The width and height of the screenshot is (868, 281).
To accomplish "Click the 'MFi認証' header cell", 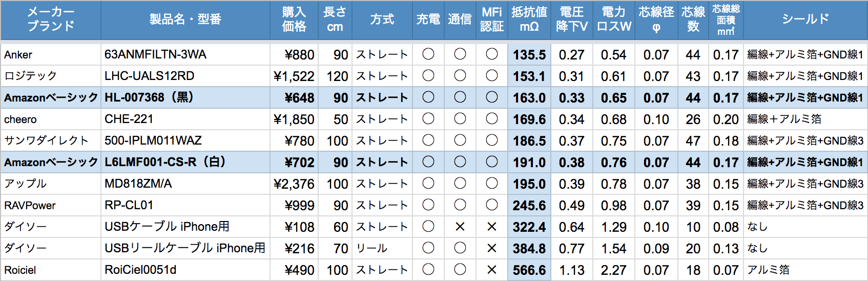I will click(x=492, y=19).
